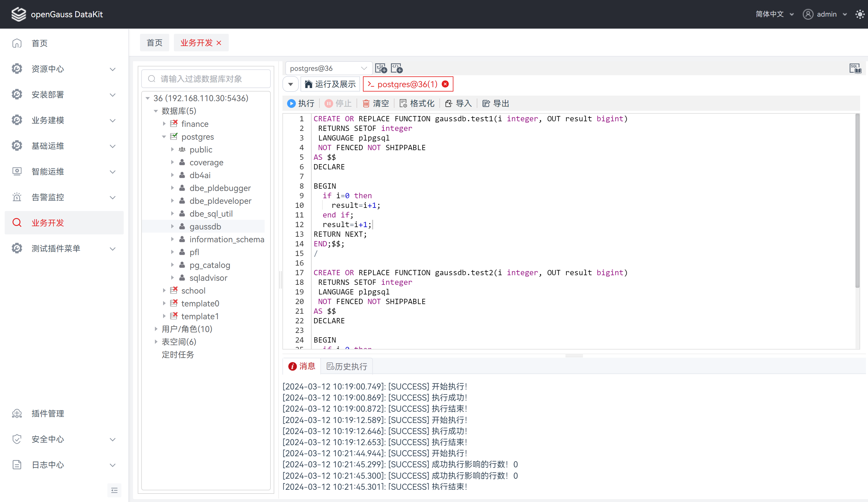Select the db4ai schema

pyautogui.click(x=200, y=175)
